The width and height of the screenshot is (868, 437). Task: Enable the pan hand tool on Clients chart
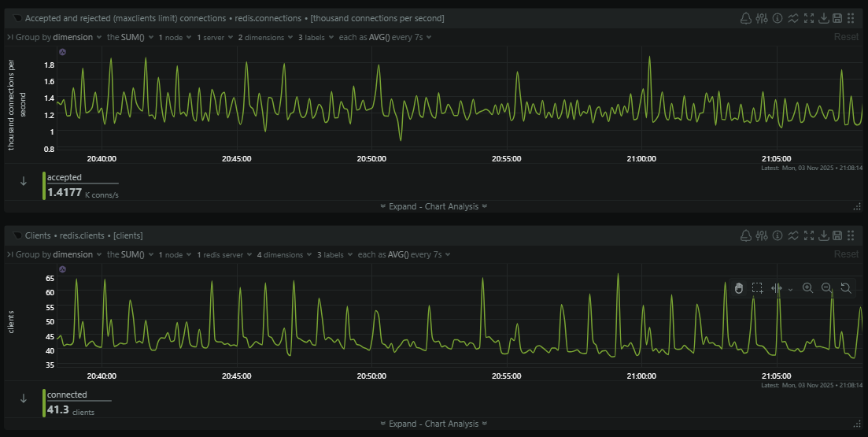pos(738,288)
